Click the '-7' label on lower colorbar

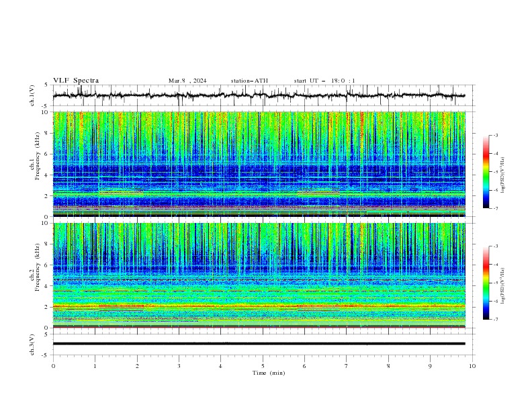[x=496, y=320]
